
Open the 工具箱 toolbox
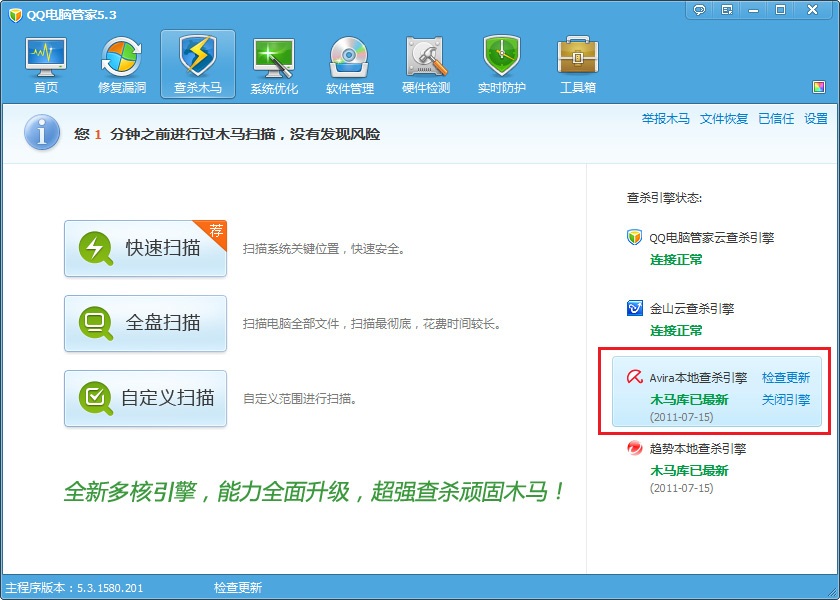pyautogui.click(x=578, y=65)
